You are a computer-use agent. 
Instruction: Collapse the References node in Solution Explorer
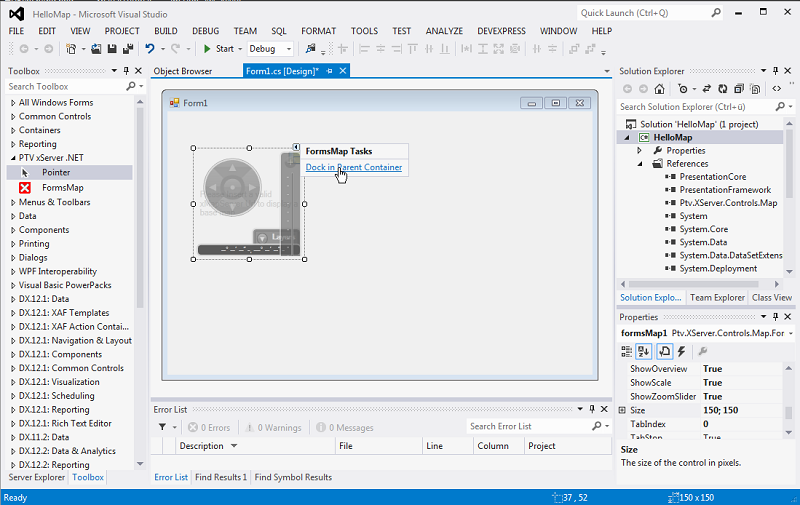pos(640,164)
